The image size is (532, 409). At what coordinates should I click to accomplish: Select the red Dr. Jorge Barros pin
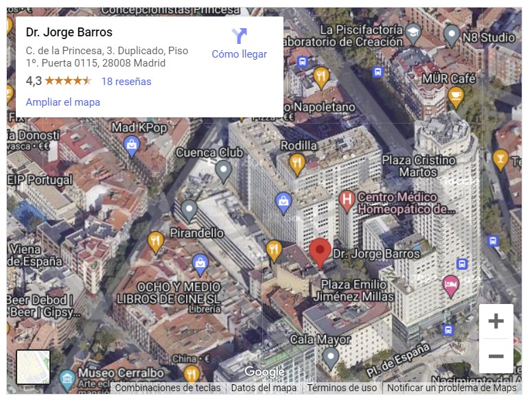(320, 253)
